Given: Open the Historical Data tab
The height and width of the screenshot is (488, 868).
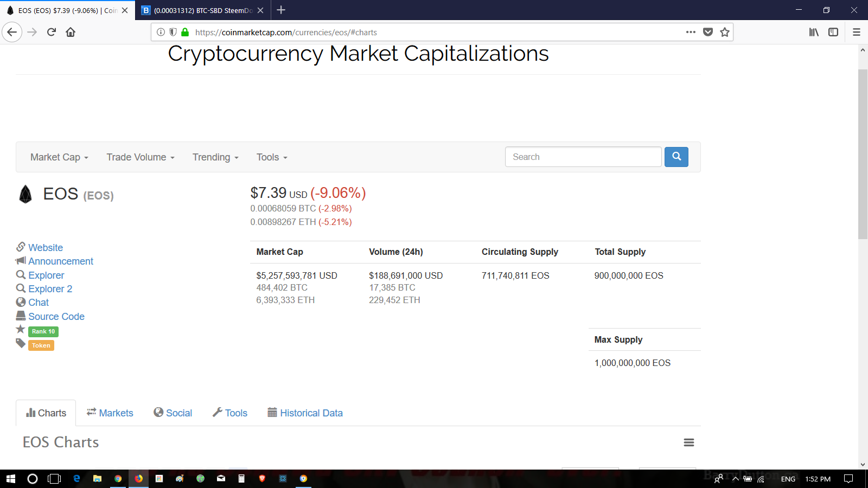Looking at the screenshot, I should tap(305, 413).
